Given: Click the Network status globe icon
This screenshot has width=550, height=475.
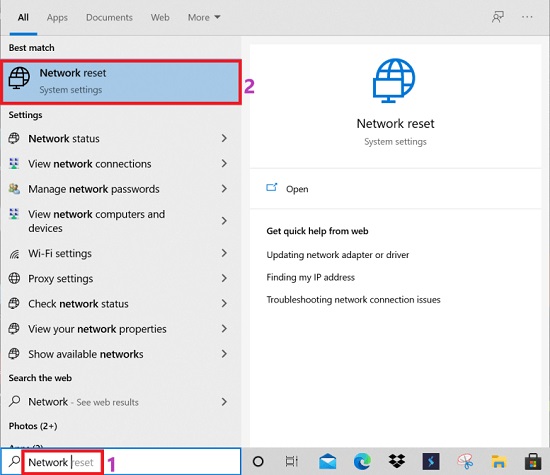Looking at the screenshot, I should pyautogui.click(x=14, y=138).
